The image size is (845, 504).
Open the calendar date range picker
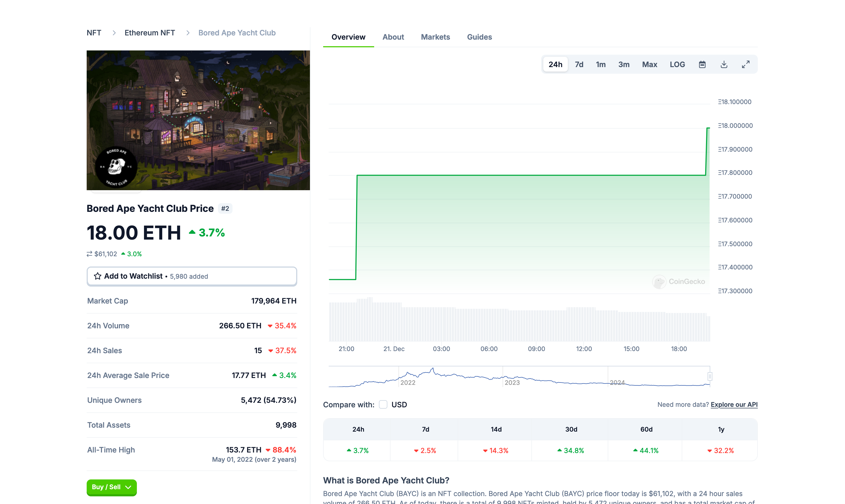click(702, 64)
